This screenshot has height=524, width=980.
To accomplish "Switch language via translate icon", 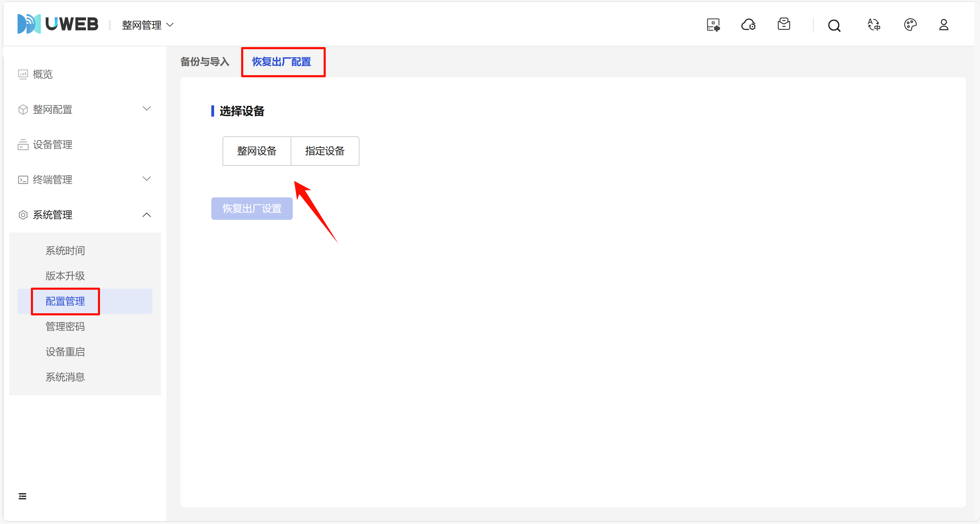I will point(874,25).
